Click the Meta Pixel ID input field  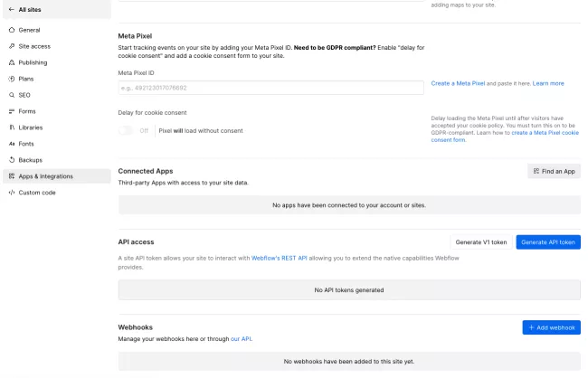point(270,88)
